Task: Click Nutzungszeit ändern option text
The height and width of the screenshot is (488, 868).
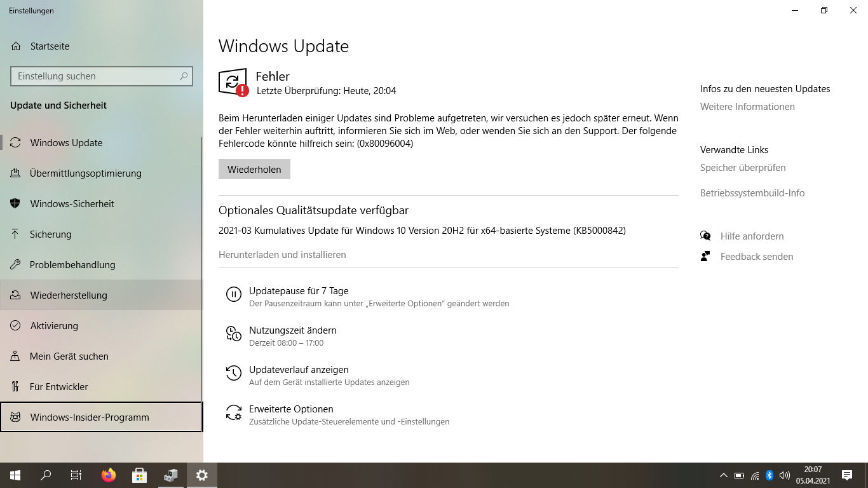Action: click(x=293, y=330)
